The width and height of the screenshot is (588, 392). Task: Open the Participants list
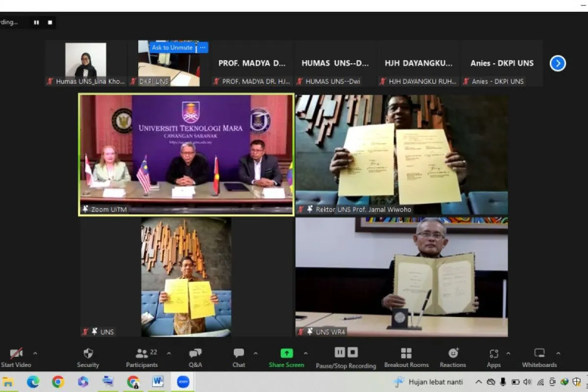(x=142, y=353)
